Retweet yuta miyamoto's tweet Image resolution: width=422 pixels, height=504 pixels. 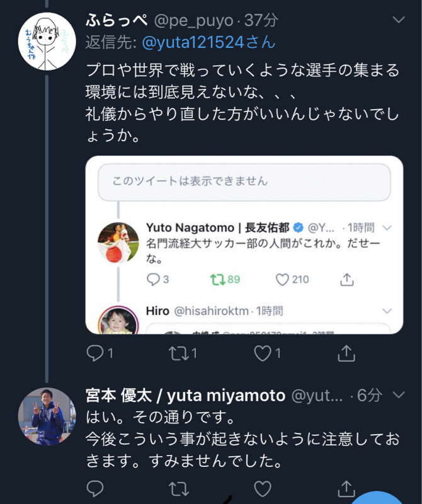pos(179,489)
